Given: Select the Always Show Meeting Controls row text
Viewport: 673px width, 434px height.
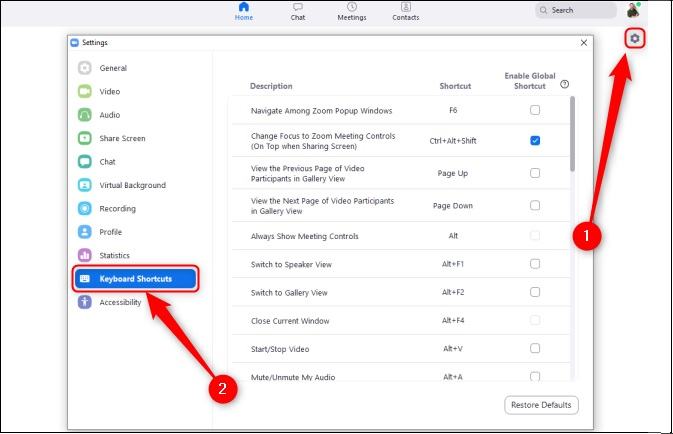Looking at the screenshot, I should pos(304,236).
